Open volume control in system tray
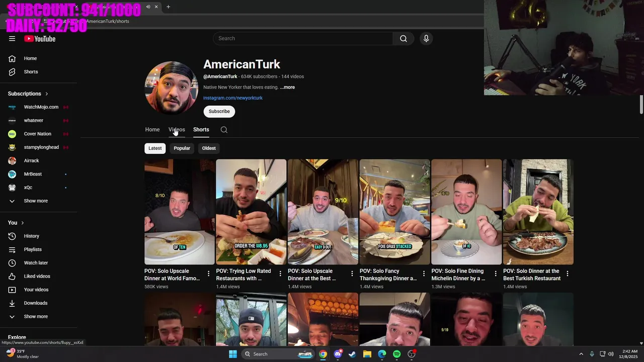Screen dimensions: 644x362 612,354
